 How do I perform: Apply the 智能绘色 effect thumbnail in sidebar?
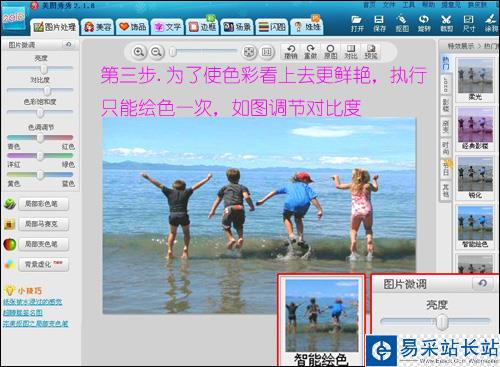coord(475,227)
